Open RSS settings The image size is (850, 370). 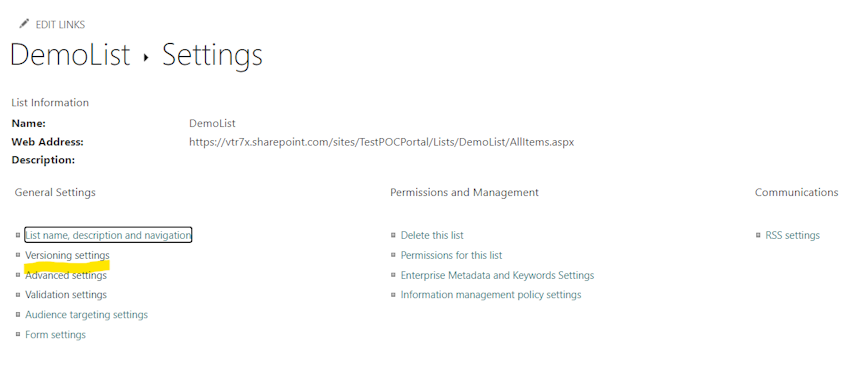pos(793,235)
